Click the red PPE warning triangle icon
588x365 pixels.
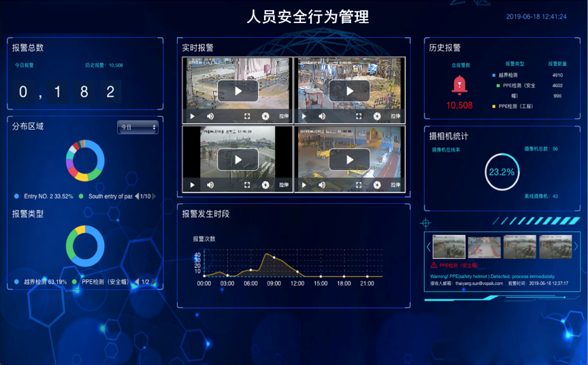[434, 265]
